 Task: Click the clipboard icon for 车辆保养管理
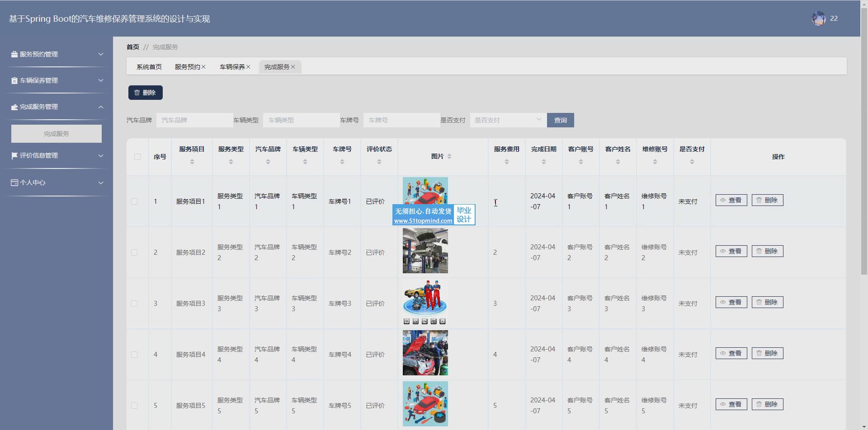pos(14,80)
